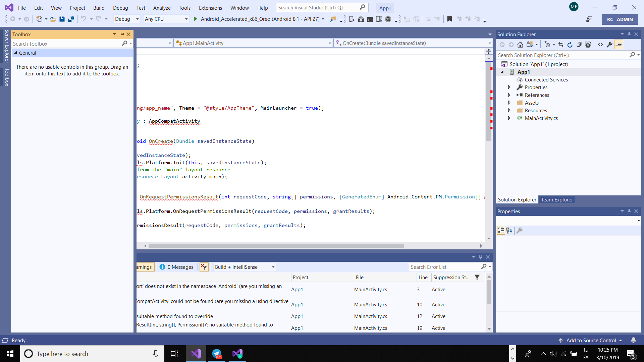Click the Open File toolbar icon

click(53, 19)
